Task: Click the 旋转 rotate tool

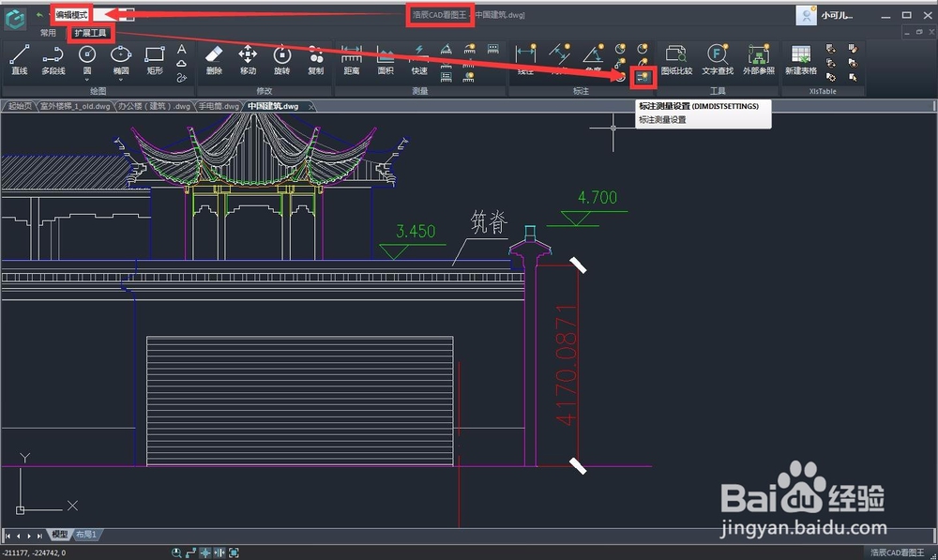Action: point(281,59)
